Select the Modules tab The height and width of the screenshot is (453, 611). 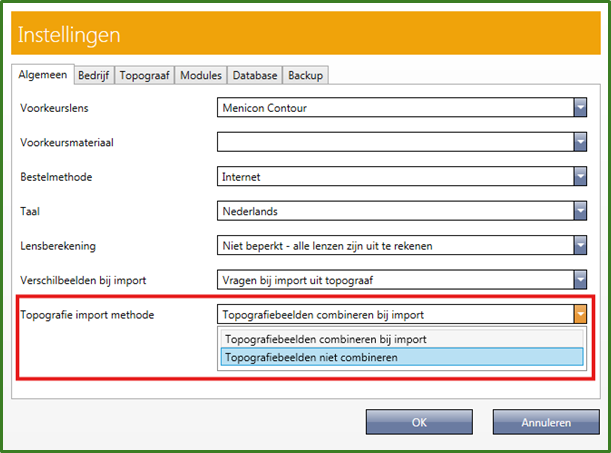pos(201,75)
